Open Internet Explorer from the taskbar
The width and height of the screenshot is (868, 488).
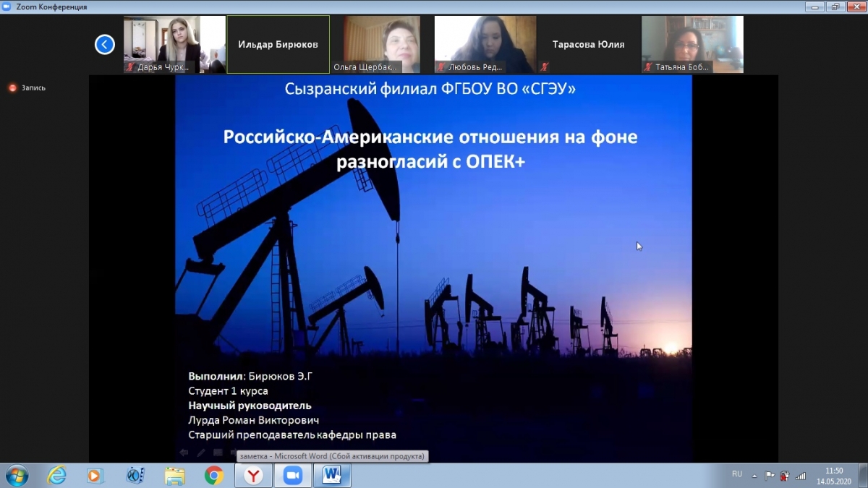[56, 475]
